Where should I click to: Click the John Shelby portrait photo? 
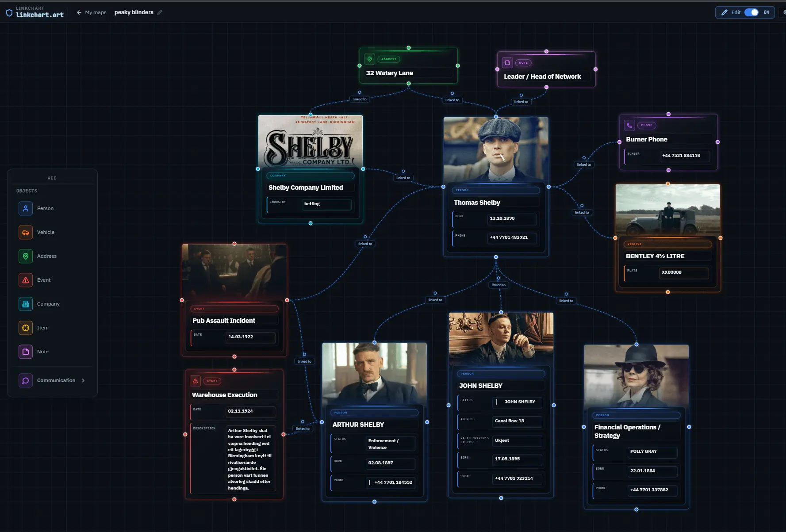(501, 338)
